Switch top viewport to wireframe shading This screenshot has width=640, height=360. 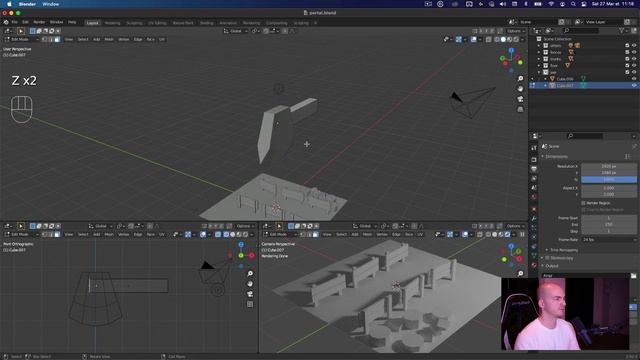coord(497,40)
